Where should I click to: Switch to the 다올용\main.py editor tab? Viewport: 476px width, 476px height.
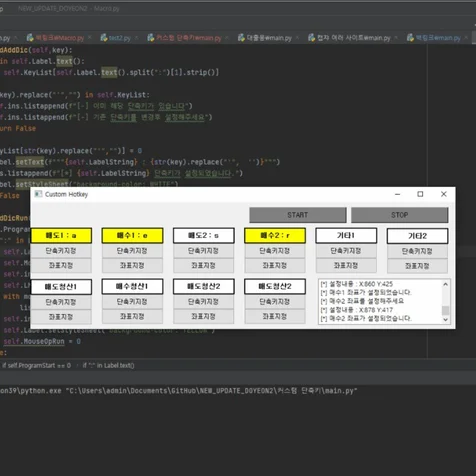point(269,38)
